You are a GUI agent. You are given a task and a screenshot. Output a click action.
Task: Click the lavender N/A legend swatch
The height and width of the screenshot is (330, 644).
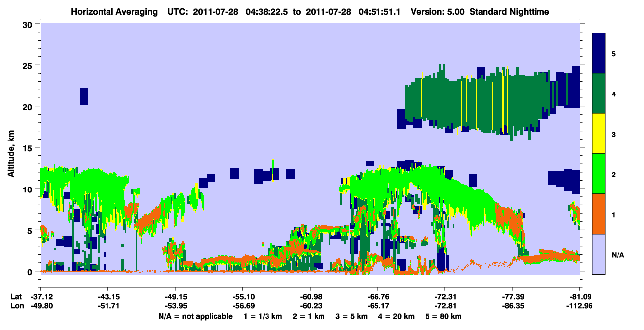[x=599, y=254]
